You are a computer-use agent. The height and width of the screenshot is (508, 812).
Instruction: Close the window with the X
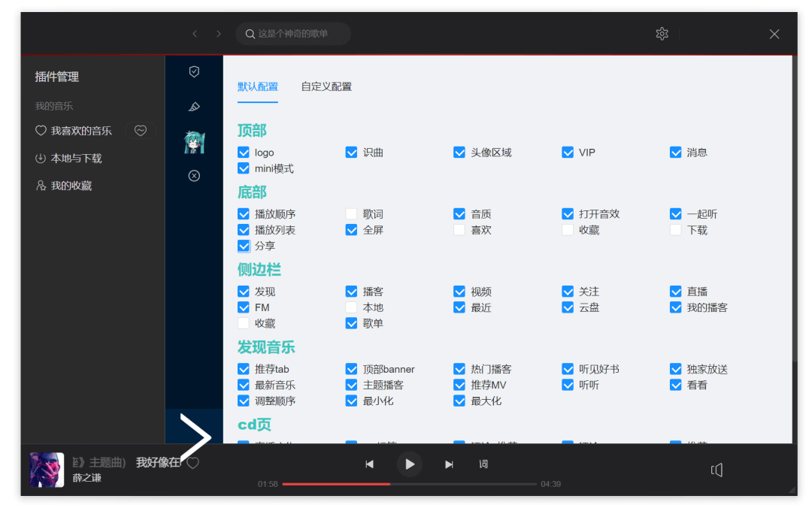(x=774, y=34)
